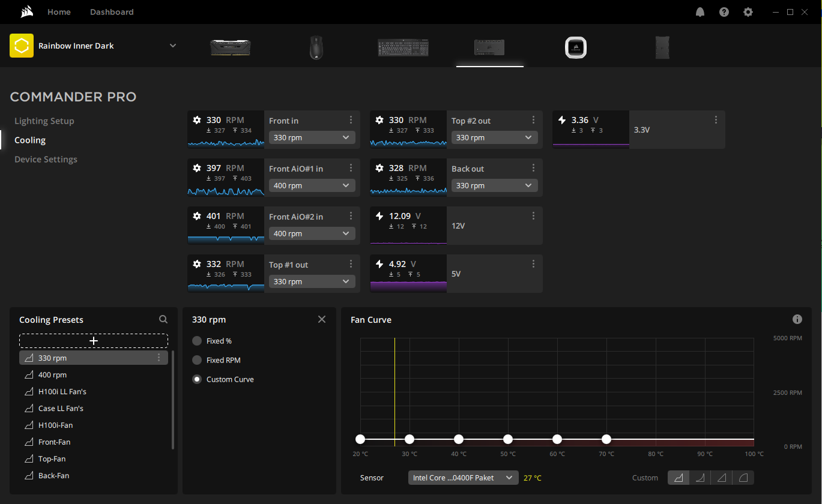
Task: Select Back-Fan preset
Action: [x=94, y=475]
